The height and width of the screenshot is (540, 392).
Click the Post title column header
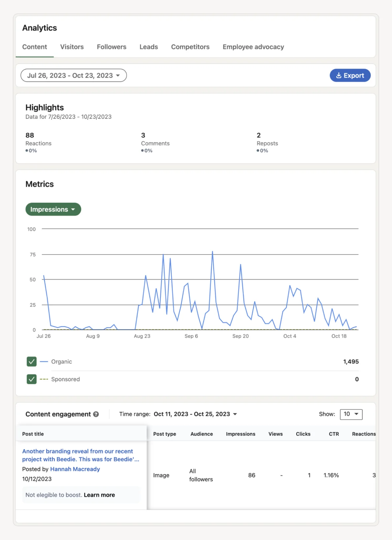click(33, 434)
